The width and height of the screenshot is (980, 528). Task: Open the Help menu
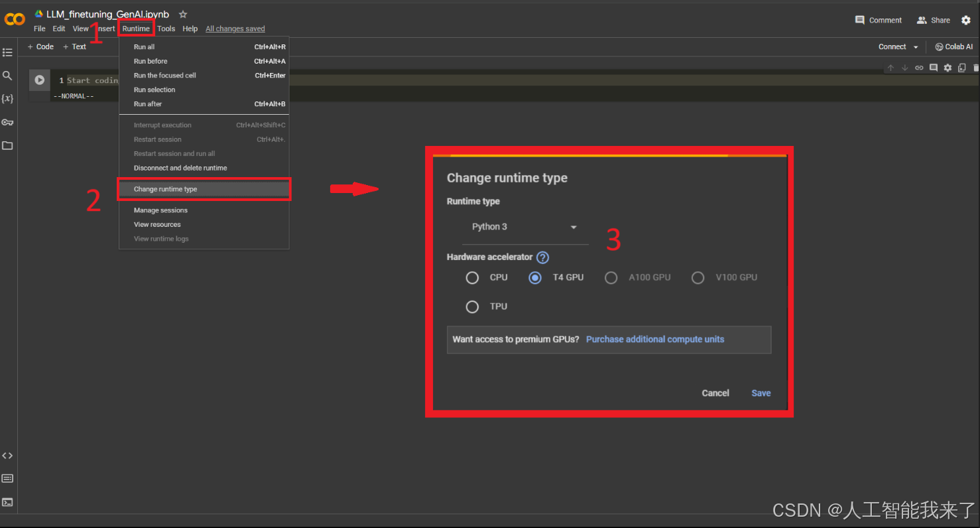(x=190, y=29)
